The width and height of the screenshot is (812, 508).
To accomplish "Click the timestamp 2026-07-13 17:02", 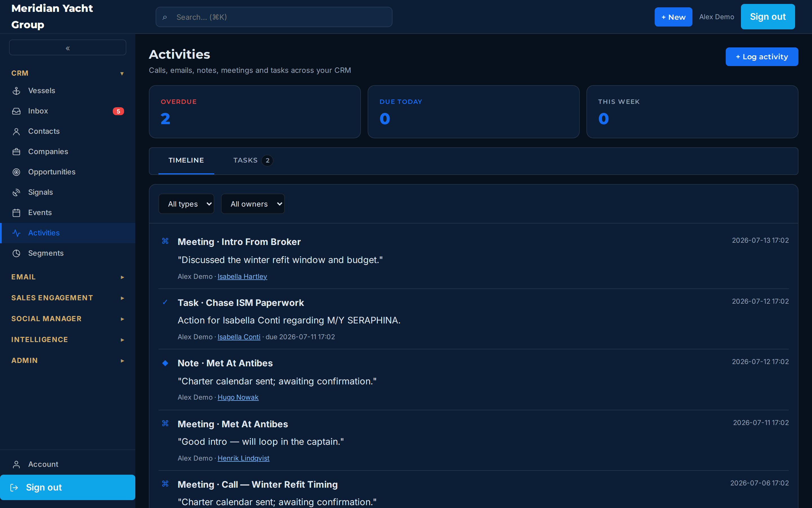I will 760,240.
